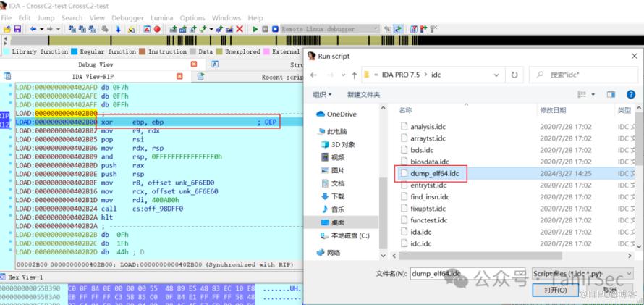Go back in the Run script dialog
This screenshot has height=305, width=644.
[314, 75]
